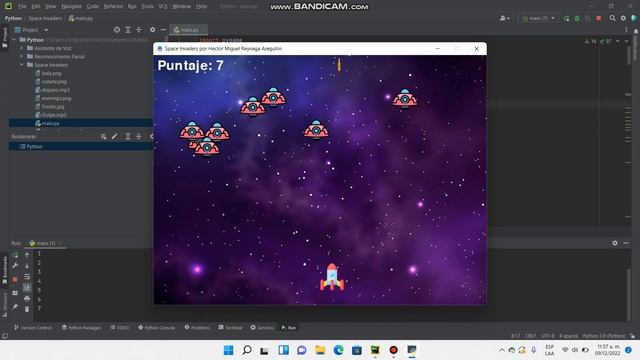
Task: Open the Terminal tool window
Action: tap(231, 328)
